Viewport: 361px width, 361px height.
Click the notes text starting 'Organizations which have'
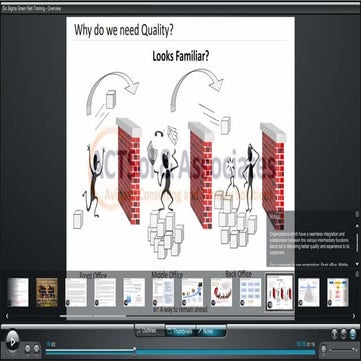pyautogui.click(x=310, y=243)
